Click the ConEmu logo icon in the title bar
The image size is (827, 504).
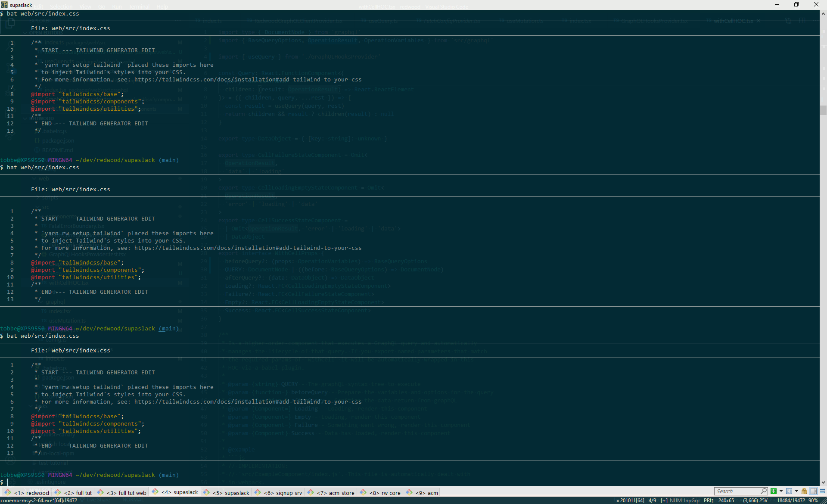[4, 5]
